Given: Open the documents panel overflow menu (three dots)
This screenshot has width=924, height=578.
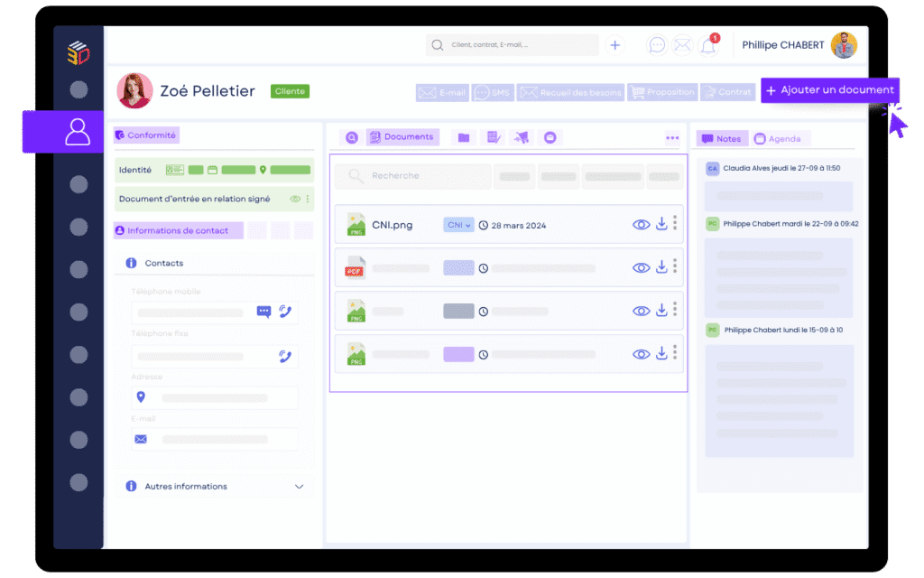Looking at the screenshot, I should tap(671, 137).
